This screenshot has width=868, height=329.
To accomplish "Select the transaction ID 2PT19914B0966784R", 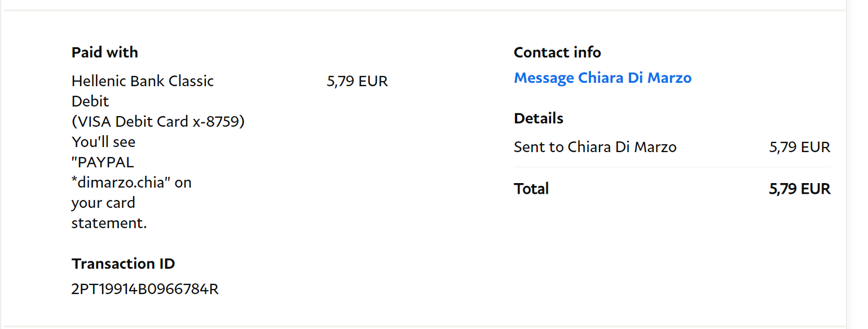I will pos(145,290).
